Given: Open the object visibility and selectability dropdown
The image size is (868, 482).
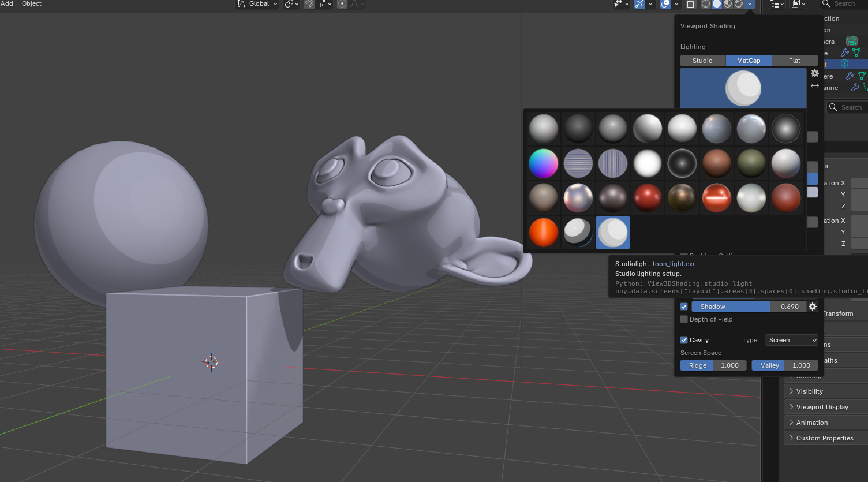Looking at the screenshot, I should point(621,4).
